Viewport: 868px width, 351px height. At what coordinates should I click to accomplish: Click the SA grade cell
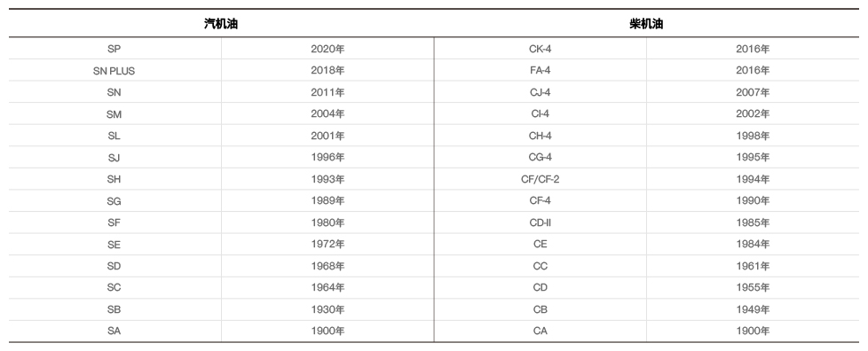point(114,331)
